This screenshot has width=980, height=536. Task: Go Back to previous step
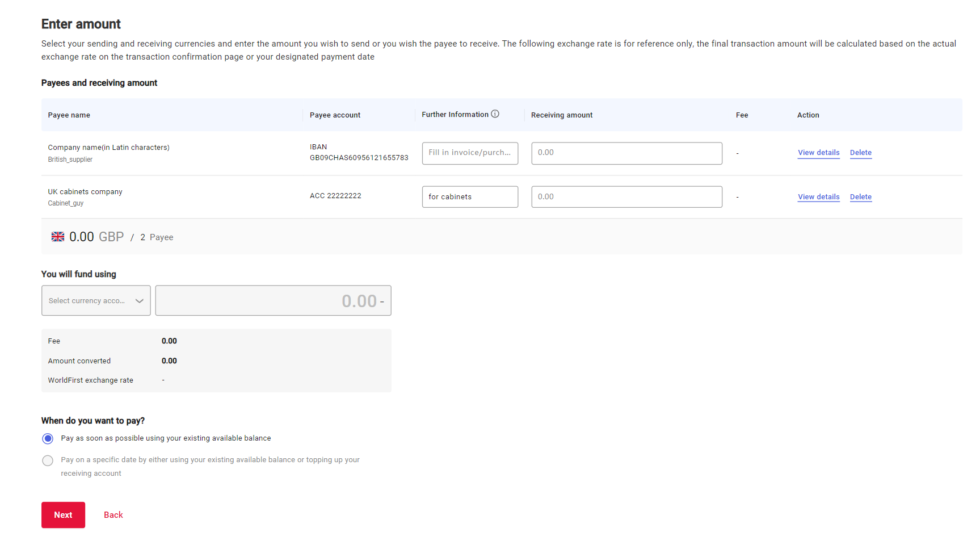(x=113, y=515)
